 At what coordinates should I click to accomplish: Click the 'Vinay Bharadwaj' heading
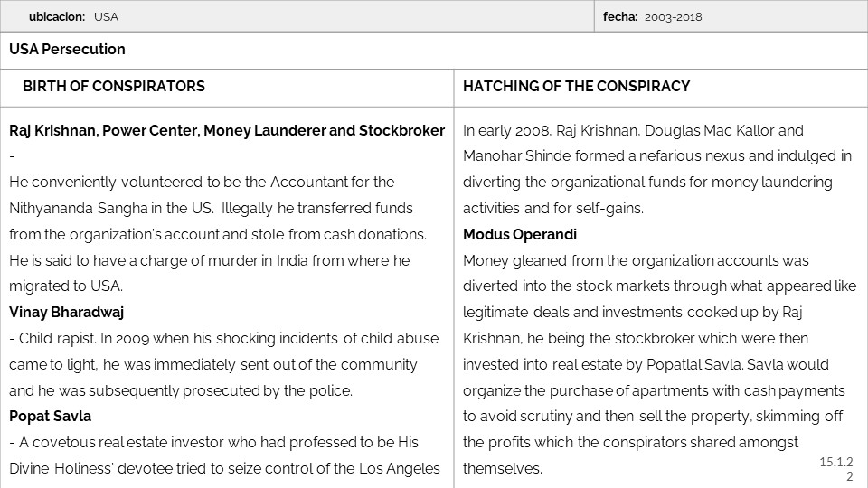click(66, 312)
